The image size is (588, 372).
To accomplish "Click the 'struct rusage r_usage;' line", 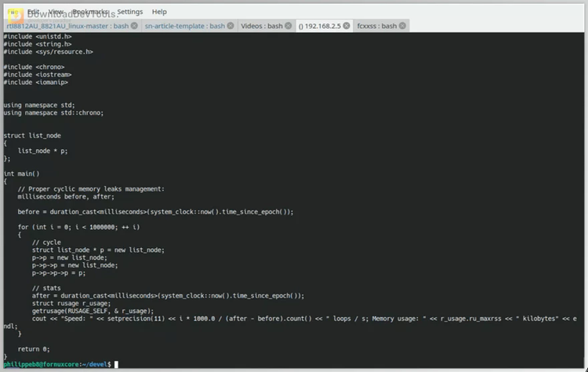I will (x=71, y=303).
